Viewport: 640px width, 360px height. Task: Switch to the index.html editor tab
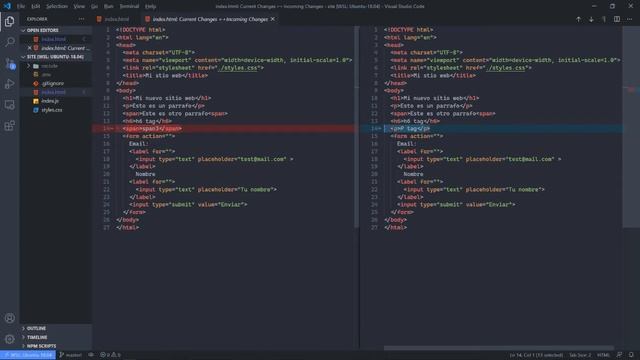pos(116,19)
